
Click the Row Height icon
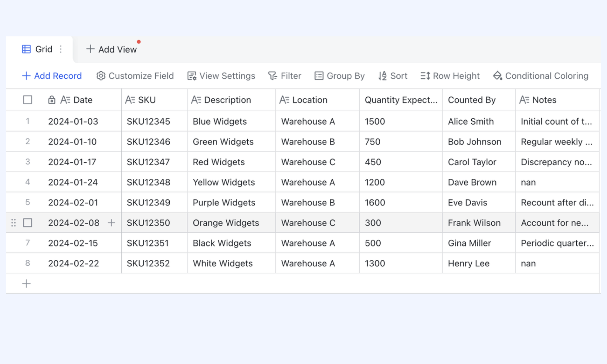(425, 76)
